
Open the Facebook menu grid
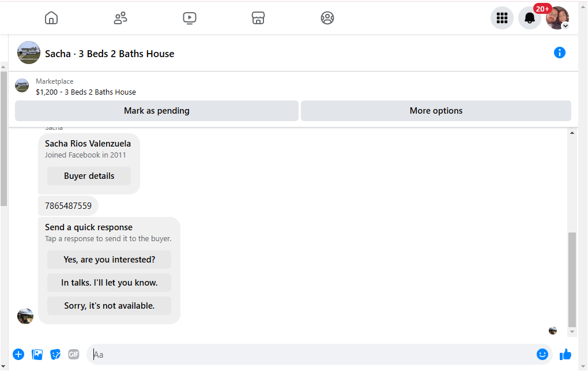pyautogui.click(x=502, y=18)
